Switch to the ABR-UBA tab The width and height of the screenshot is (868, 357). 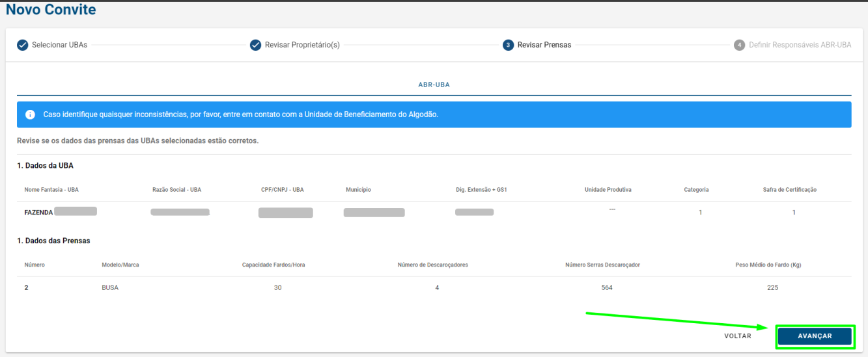coord(434,85)
